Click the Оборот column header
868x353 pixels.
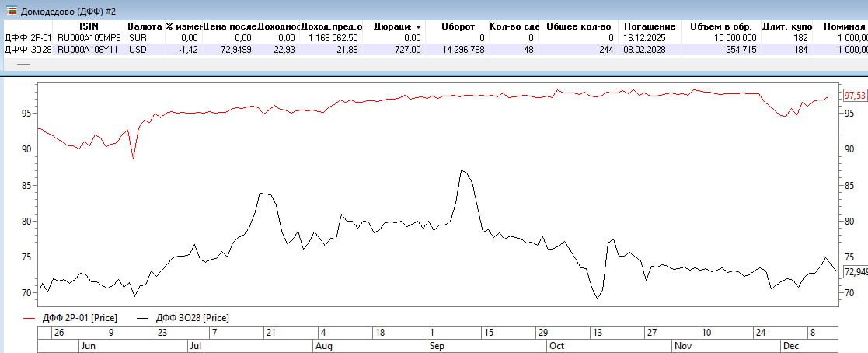[x=457, y=26]
